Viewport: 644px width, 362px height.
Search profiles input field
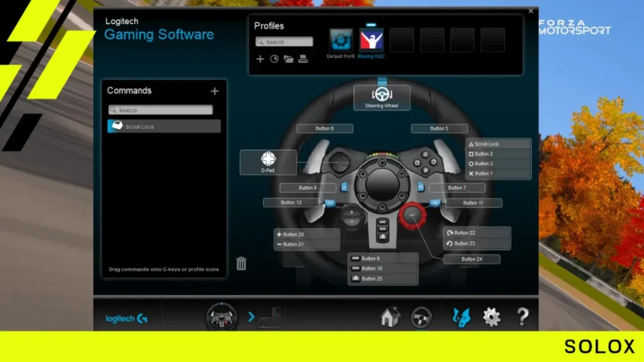[x=284, y=42]
